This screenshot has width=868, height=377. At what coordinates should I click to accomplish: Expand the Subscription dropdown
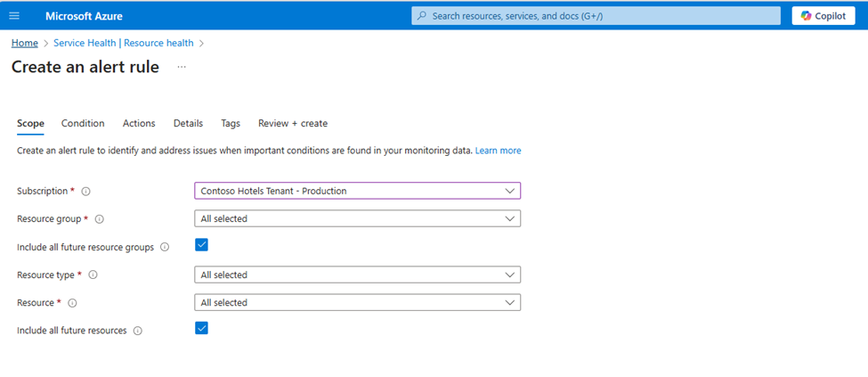pos(357,191)
